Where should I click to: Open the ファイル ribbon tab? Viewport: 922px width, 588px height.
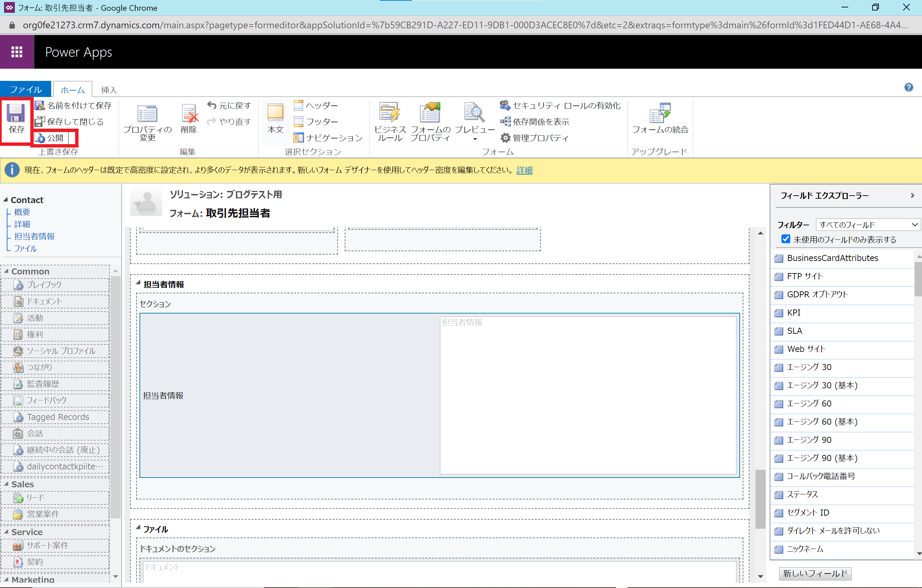26,89
